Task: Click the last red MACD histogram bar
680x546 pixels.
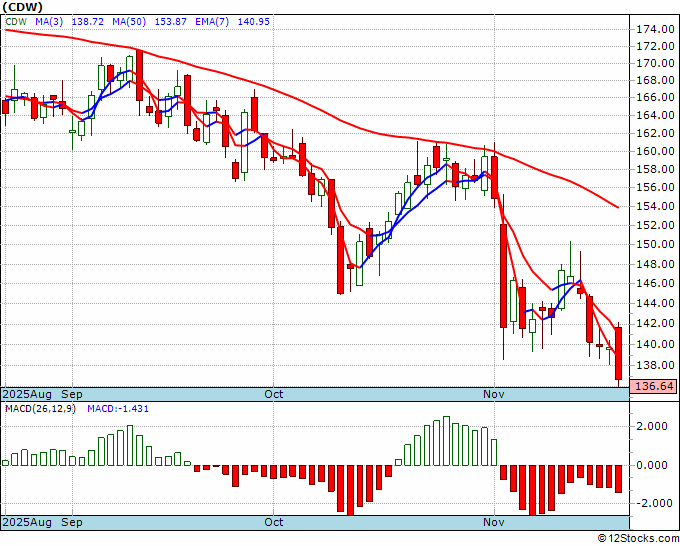Action: pyautogui.click(x=618, y=478)
